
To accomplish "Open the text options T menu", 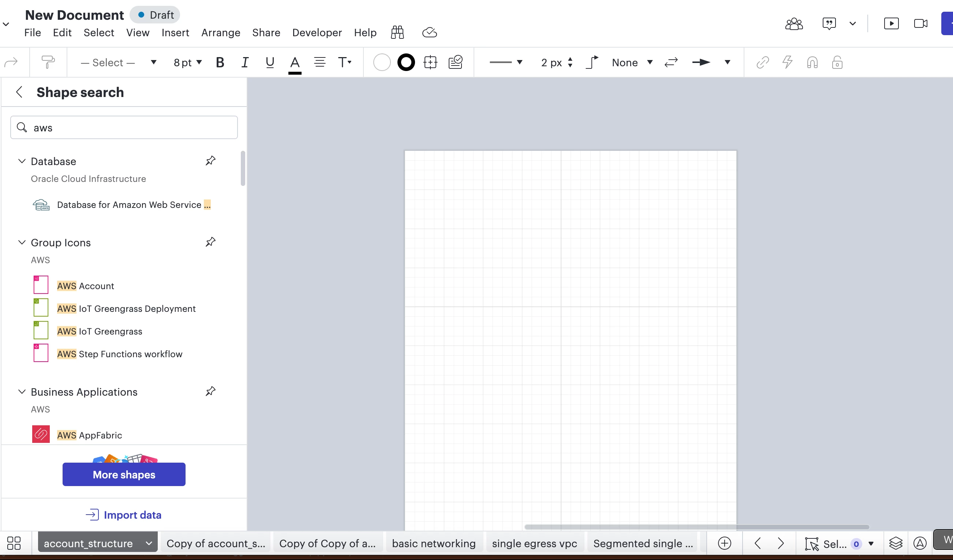I will (344, 62).
